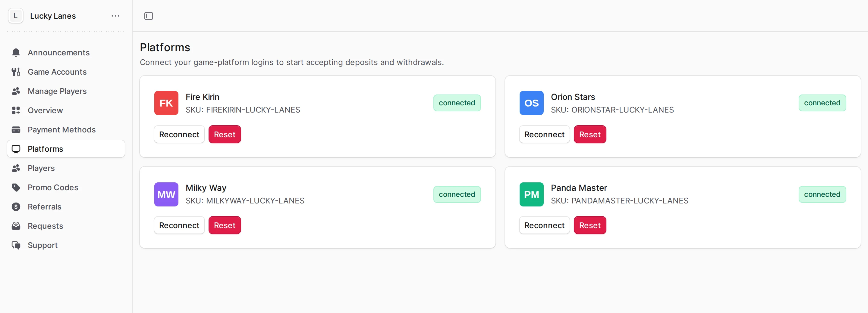Reset the Milky Way platform
Viewport: 868px width, 313px height.
225,225
